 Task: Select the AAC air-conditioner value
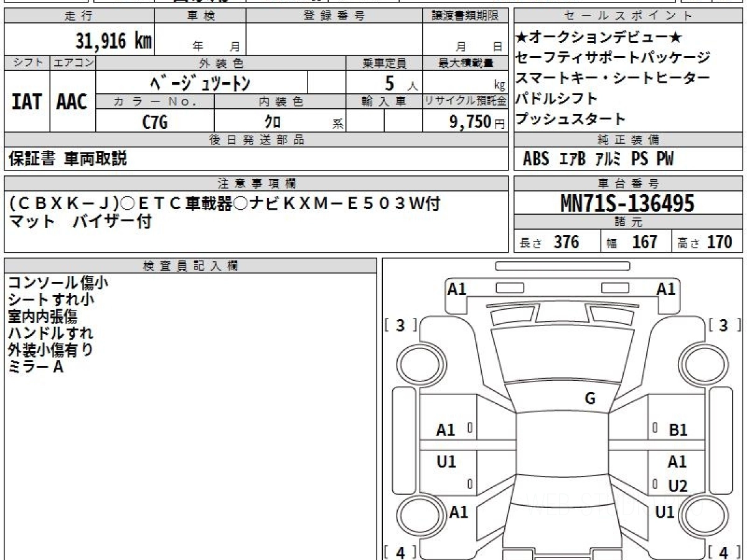pos(72,101)
